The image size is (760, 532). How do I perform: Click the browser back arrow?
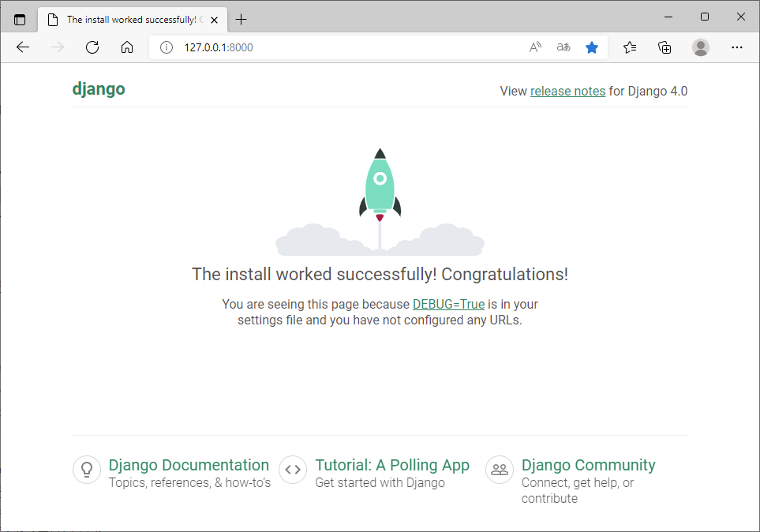(x=23, y=47)
